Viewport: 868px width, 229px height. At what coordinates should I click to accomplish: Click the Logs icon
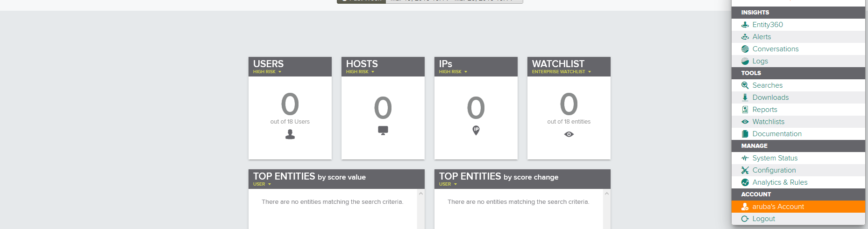pyautogui.click(x=745, y=61)
